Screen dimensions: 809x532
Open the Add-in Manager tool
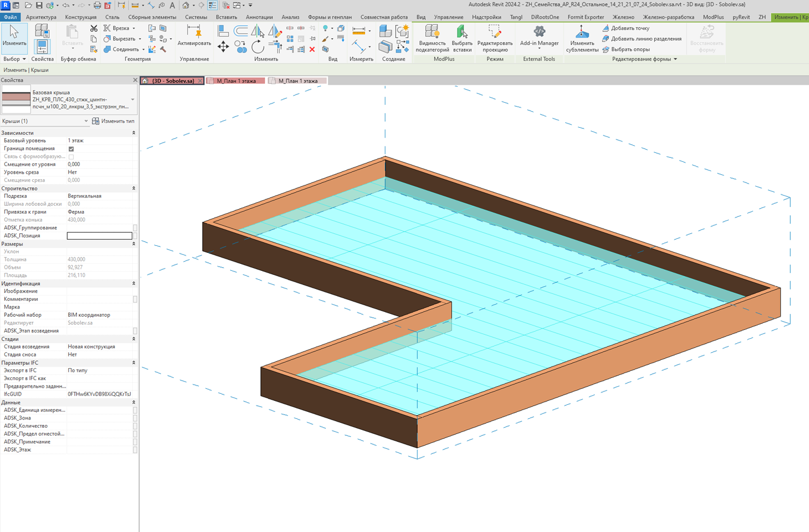[539, 36]
